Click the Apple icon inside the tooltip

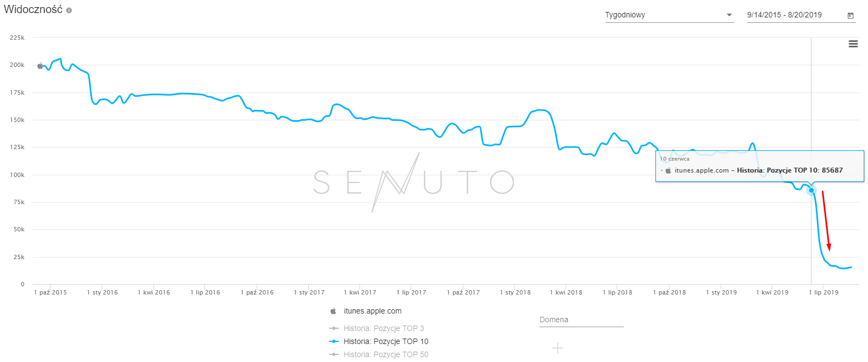[x=668, y=170]
